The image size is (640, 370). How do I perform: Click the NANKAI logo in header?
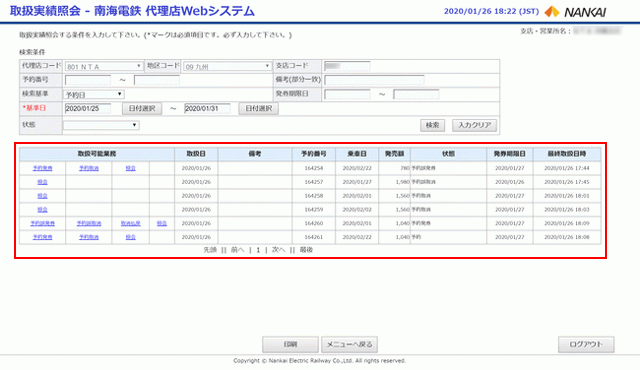576,12
